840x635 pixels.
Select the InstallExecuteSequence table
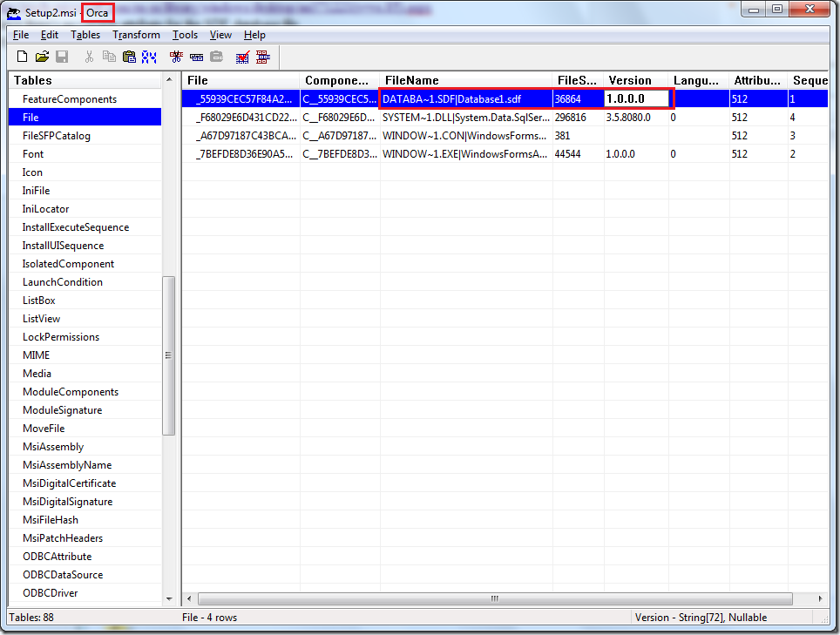(76, 227)
